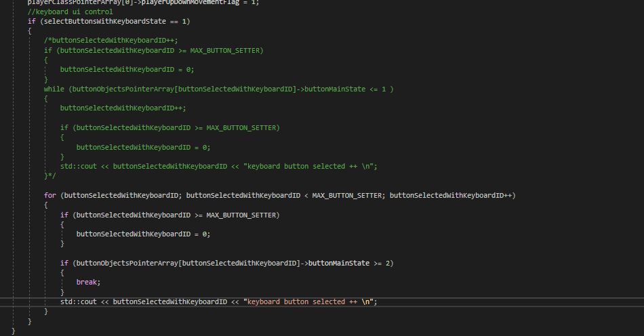Click "buttonObjectsPointerArray" in the active if statement

[x=127, y=263]
